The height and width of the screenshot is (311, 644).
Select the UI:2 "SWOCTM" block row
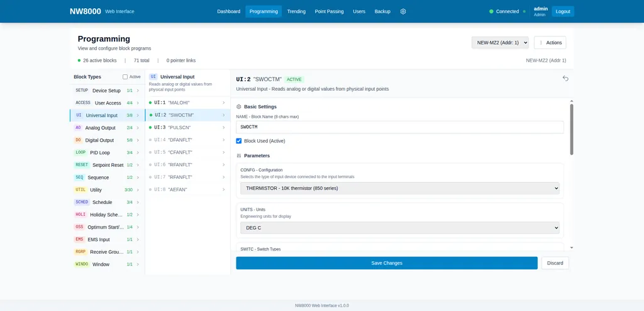point(187,115)
